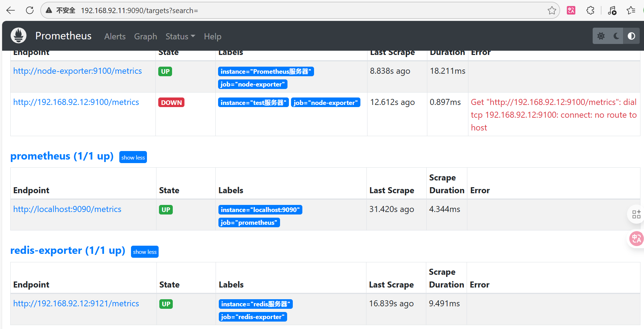Click the prometheus (1/1 up) heading
Image resolution: width=644 pixels, height=329 pixels.
(x=62, y=156)
